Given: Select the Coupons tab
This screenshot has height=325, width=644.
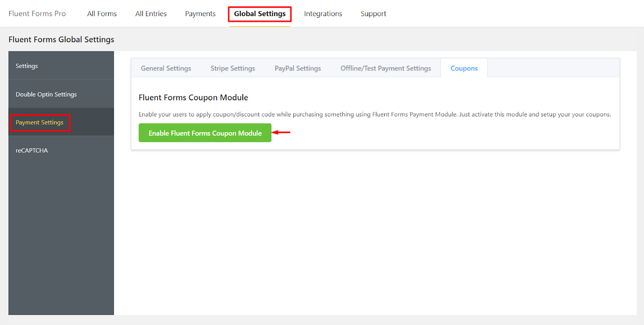Looking at the screenshot, I should 464,68.
